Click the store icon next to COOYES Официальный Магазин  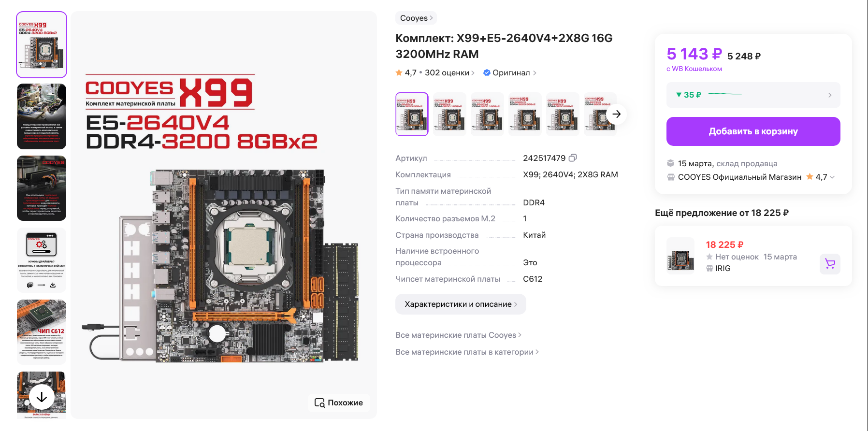click(x=671, y=177)
